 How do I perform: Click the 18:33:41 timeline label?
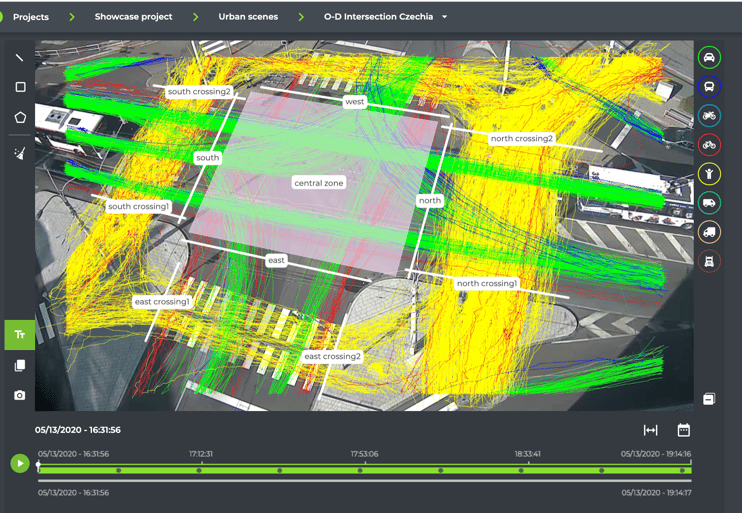click(527, 454)
